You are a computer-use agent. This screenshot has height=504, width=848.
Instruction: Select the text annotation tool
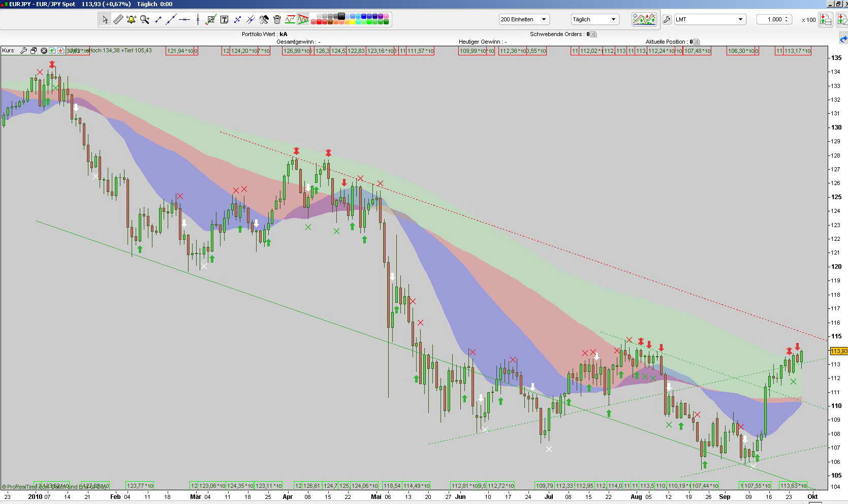225,19
